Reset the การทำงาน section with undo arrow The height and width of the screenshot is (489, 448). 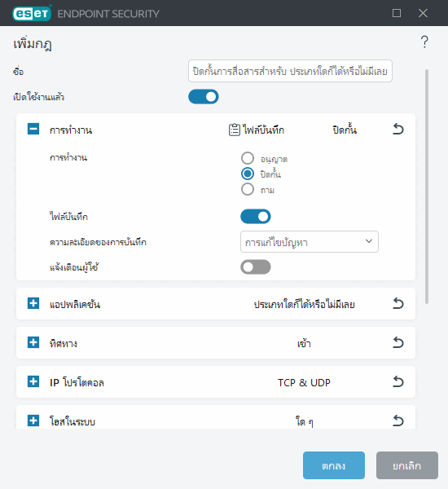click(397, 129)
